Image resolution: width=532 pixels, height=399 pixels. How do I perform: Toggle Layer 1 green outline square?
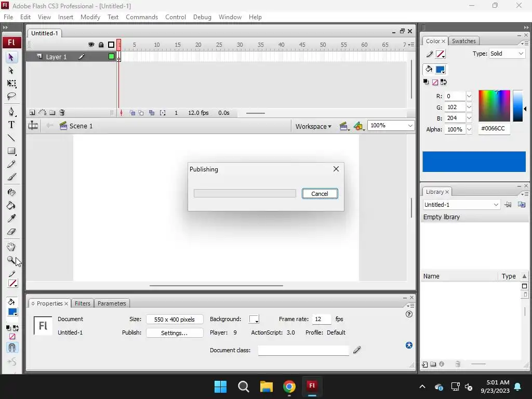click(x=111, y=57)
